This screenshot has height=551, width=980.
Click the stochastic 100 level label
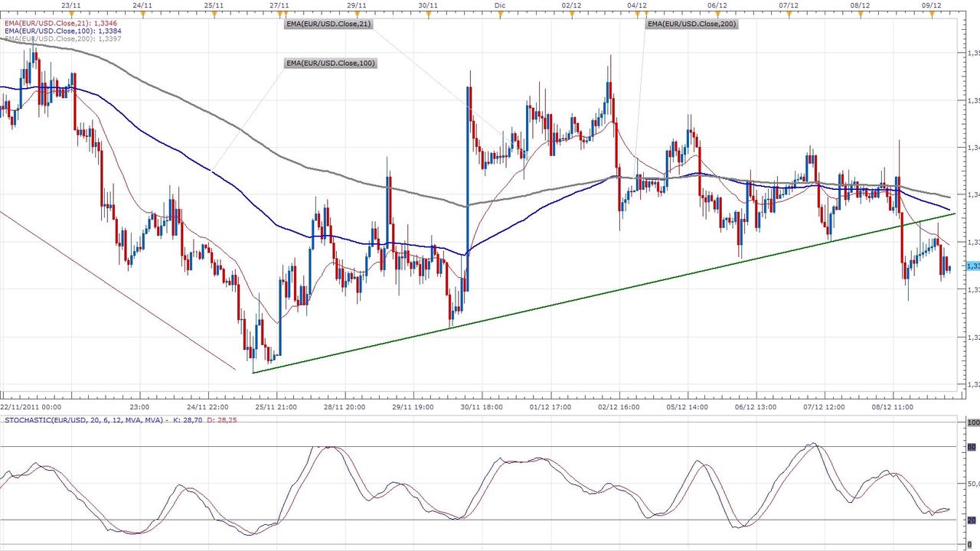pos(974,423)
